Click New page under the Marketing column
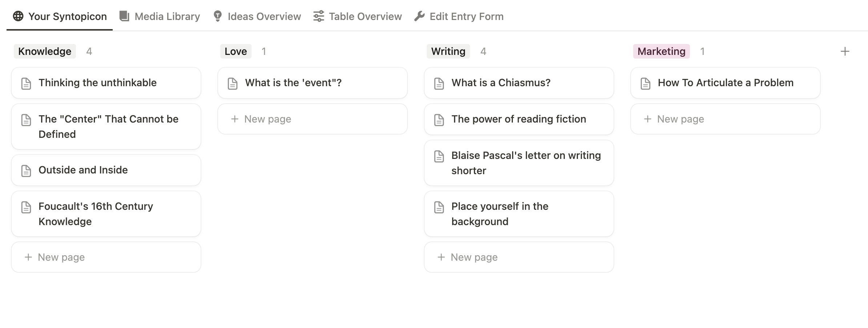 point(724,119)
